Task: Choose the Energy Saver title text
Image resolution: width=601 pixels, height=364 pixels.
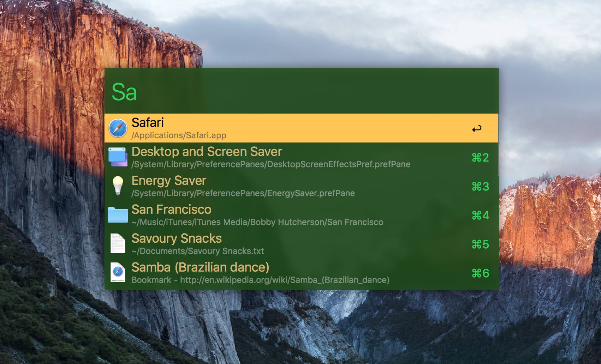Action: pos(169,181)
